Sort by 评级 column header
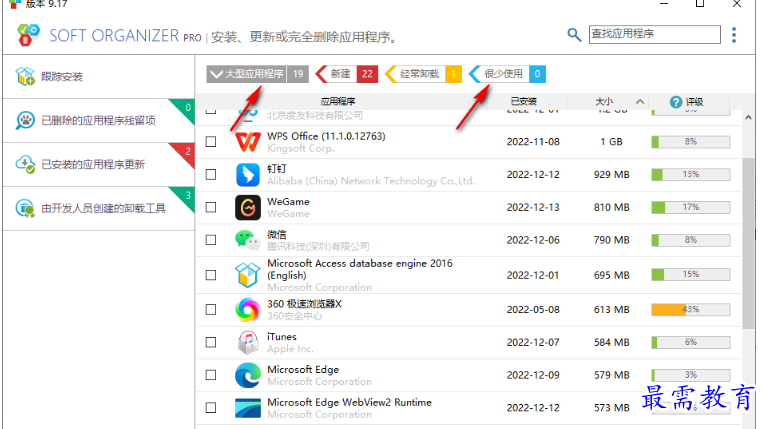 click(x=694, y=102)
